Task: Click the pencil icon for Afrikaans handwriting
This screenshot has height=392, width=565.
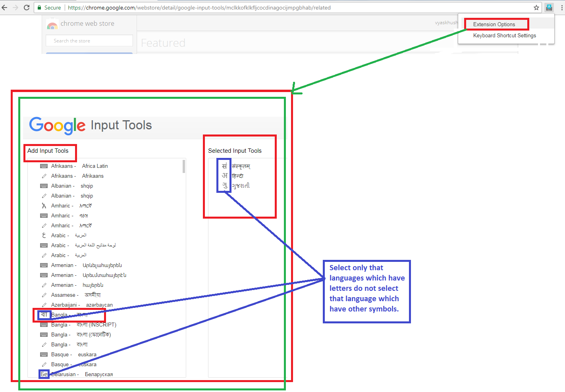Action: (x=44, y=176)
